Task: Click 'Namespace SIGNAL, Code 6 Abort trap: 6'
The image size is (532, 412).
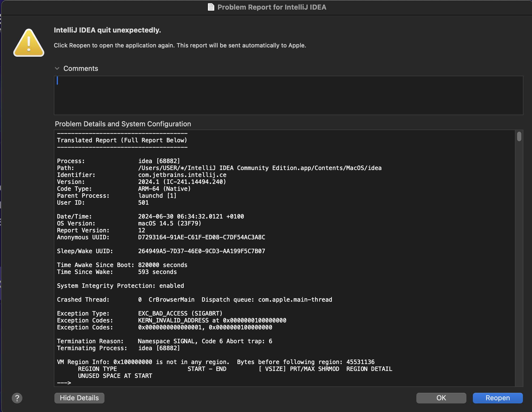Action: click(205, 341)
